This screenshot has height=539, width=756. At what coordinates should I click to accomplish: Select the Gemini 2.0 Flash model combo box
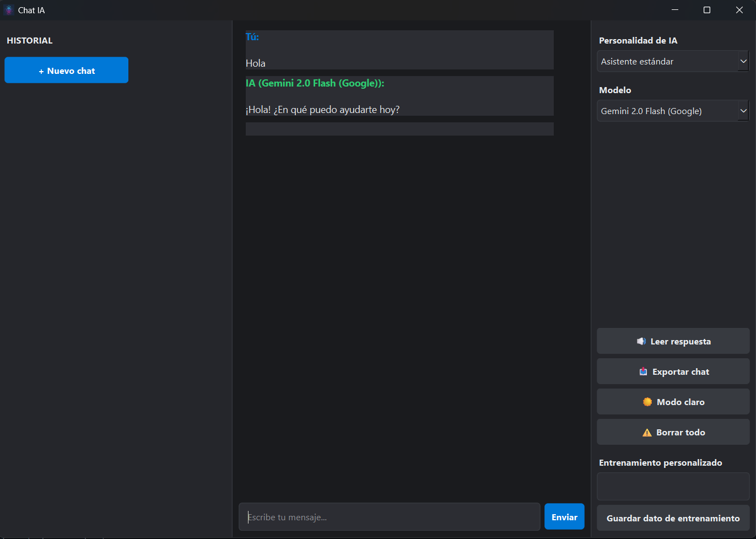[667, 111]
